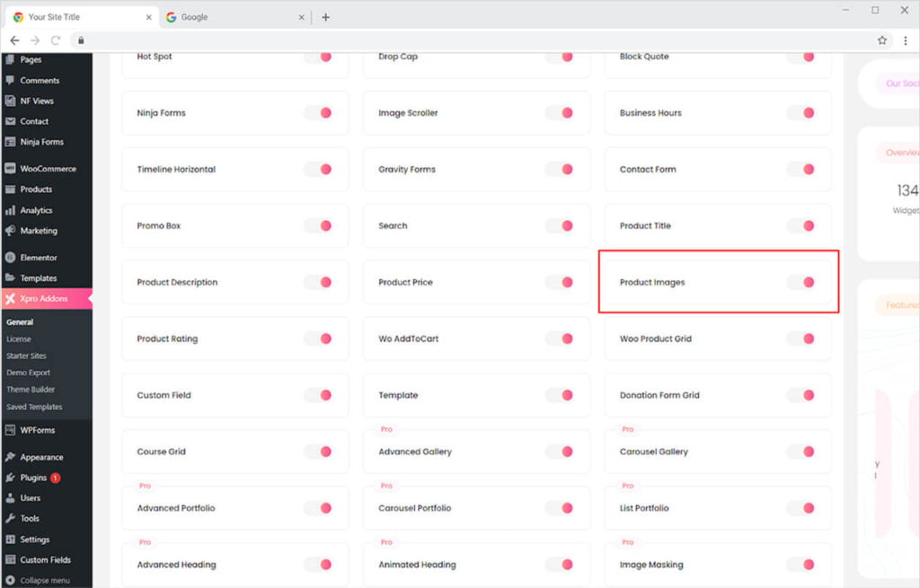920x588 pixels.
Task: Click the WooCommerce icon in sidebar
Action: pyautogui.click(x=11, y=169)
